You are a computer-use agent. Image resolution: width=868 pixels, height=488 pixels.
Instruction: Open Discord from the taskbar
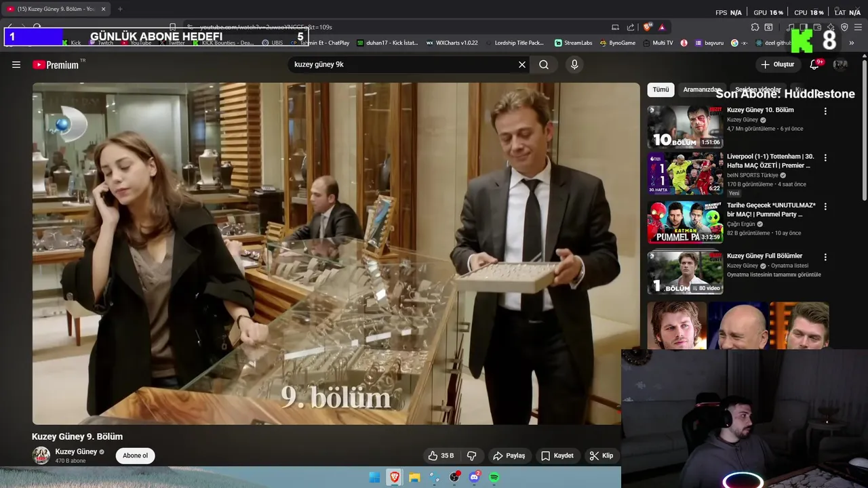tap(474, 477)
